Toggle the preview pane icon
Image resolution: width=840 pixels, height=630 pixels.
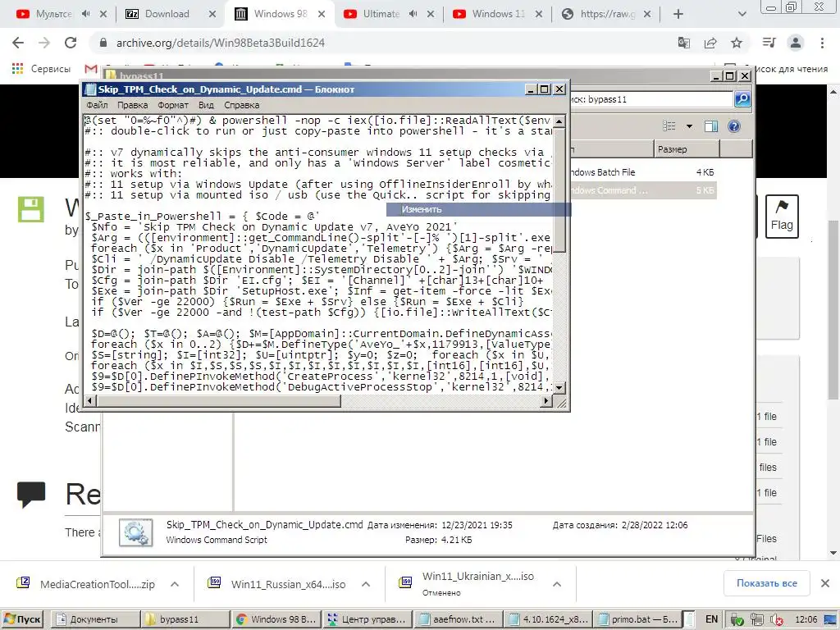(x=711, y=126)
